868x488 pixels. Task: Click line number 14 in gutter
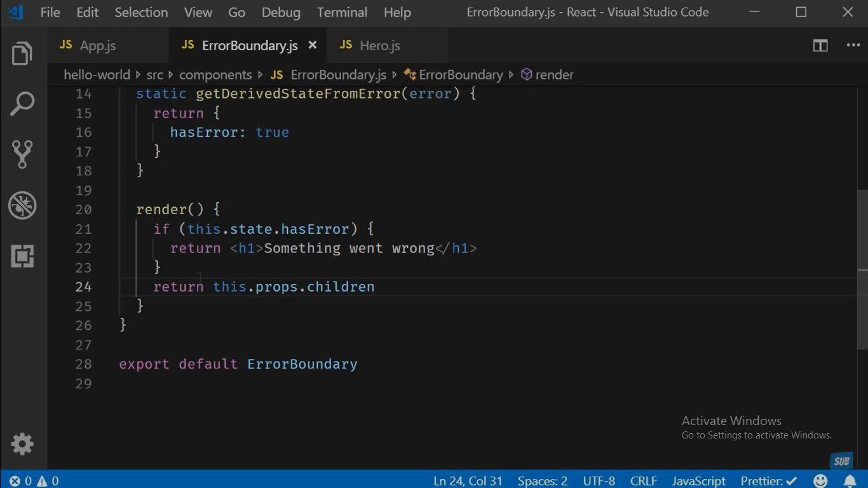83,94
